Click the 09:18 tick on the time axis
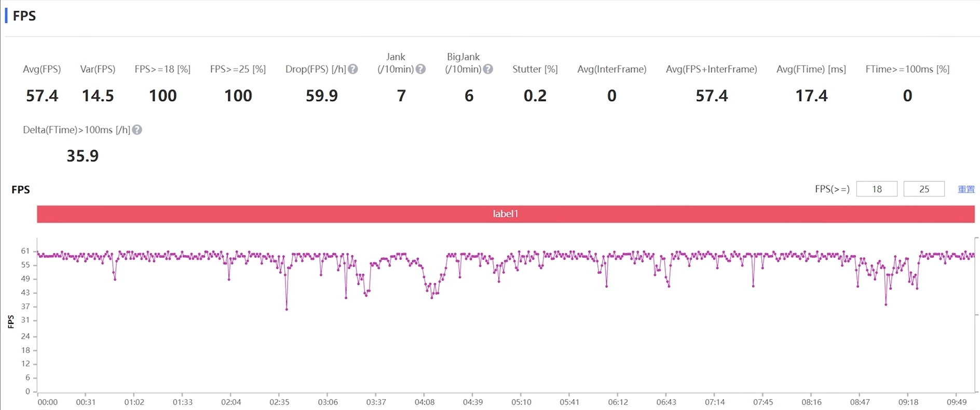980x410 pixels. tap(908, 402)
